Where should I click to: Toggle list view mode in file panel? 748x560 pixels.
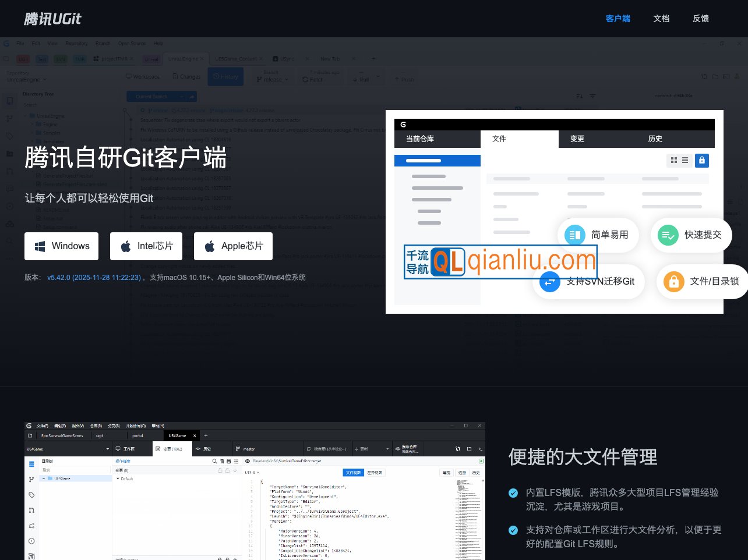(685, 160)
